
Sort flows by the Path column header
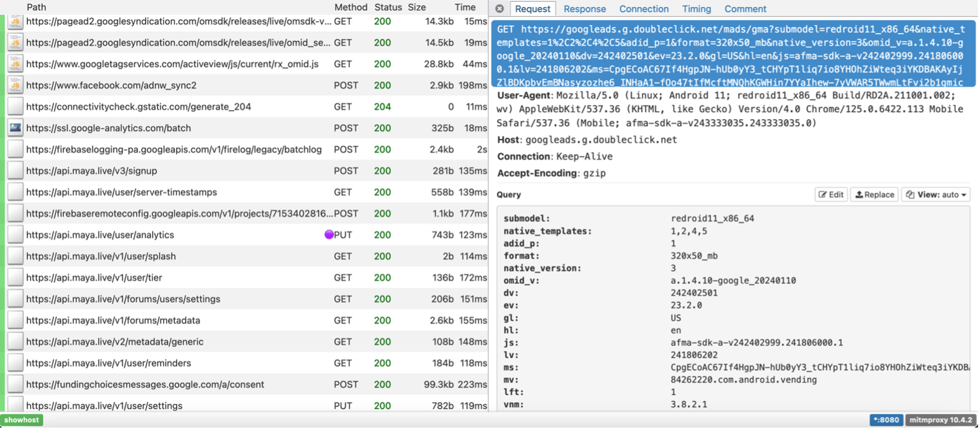point(36,7)
